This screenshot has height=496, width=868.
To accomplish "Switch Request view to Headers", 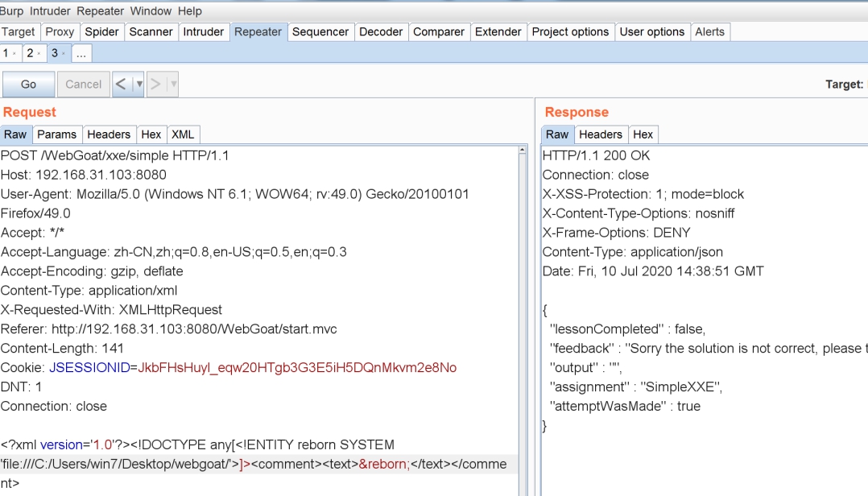I will (x=109, y=134).
